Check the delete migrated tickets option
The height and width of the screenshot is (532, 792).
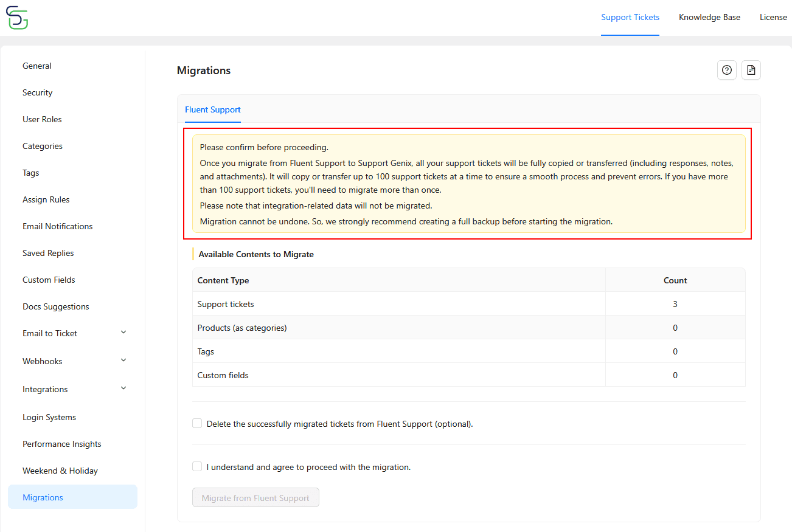point(197,423)
